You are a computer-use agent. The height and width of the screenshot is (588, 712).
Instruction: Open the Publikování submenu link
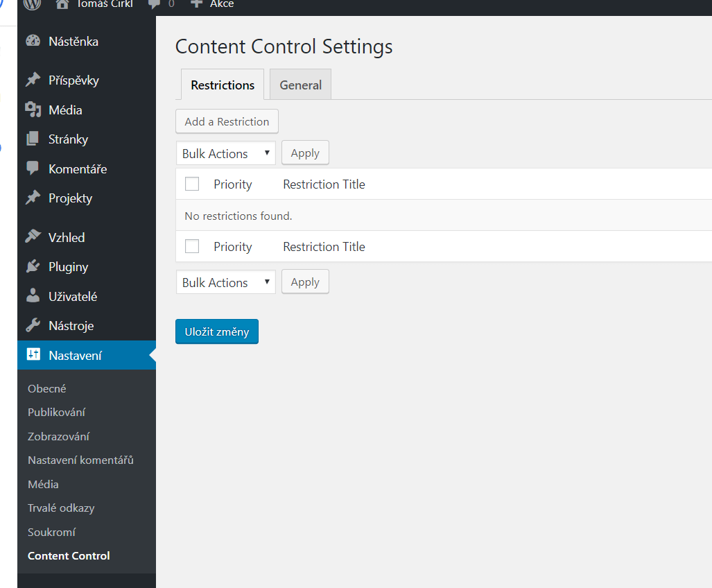pyautogui.click(x=56, y=413)
